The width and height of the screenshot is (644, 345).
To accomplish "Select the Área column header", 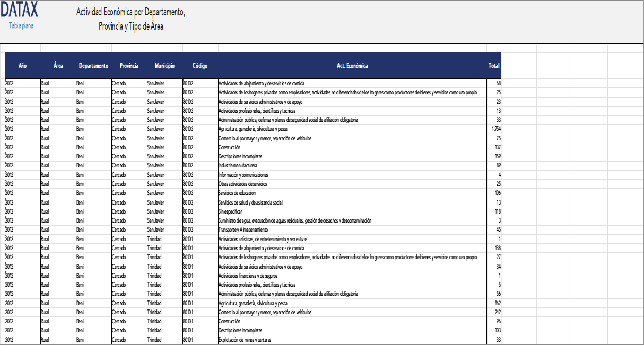I will click(x=58, y=66).
